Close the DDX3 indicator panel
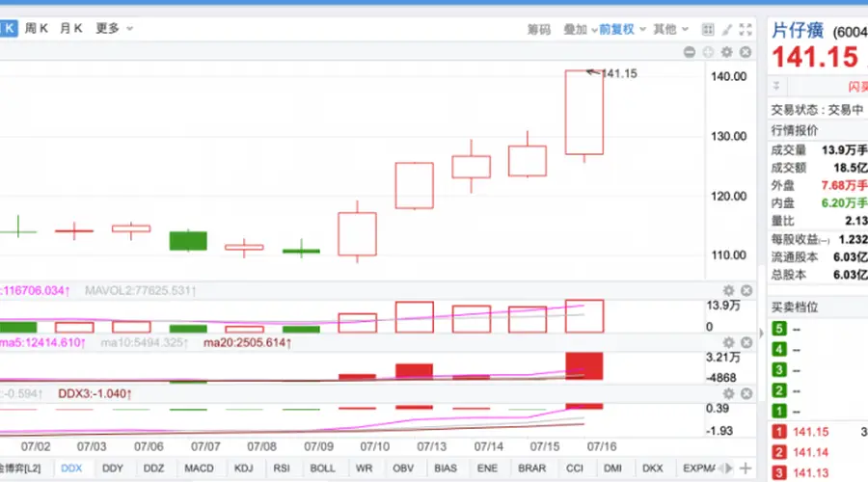Image resolution: width=868 pixels, height=482 pixels. click(746, 393)
